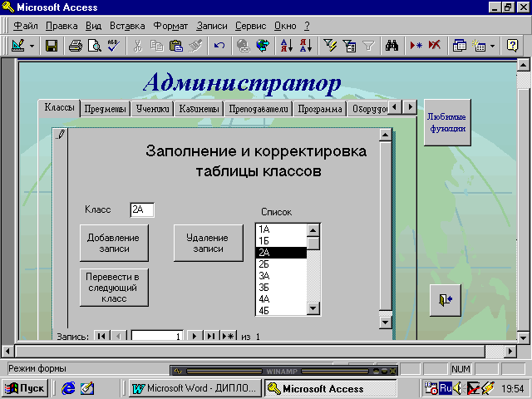Click new record navigation button
The image size is (532, 399).
click(228, 336)
